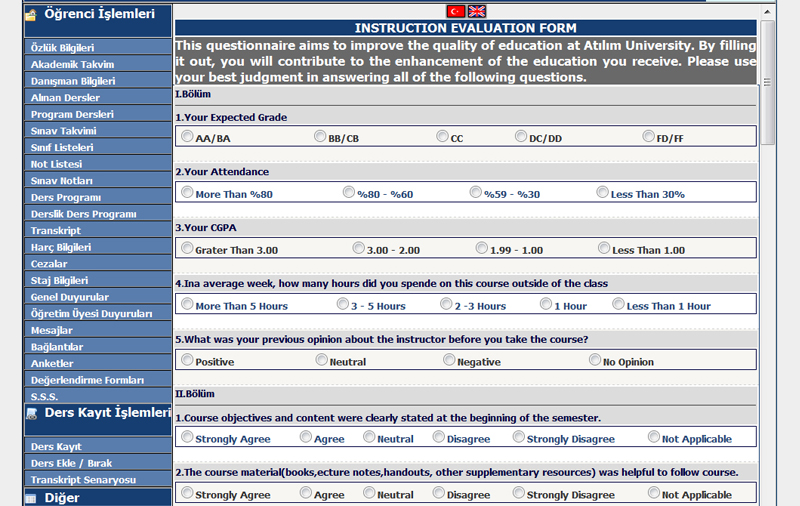Choose Less Than 30% attendance

coord(603,192)
